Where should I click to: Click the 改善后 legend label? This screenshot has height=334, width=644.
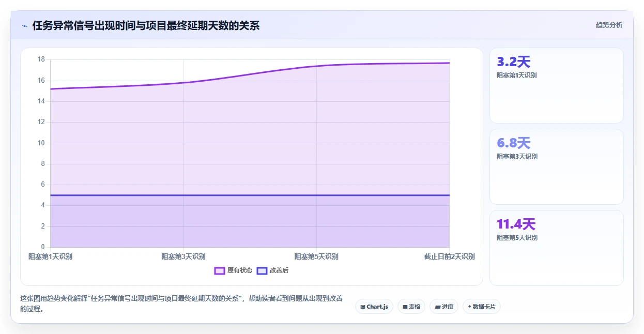[x=279, y=270]
